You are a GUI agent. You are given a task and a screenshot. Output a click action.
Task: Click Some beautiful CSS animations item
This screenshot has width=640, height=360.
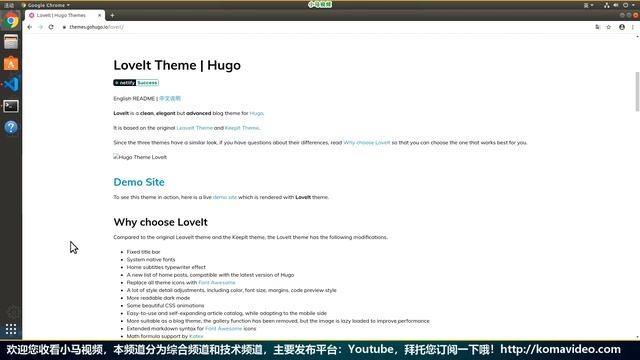165,306
